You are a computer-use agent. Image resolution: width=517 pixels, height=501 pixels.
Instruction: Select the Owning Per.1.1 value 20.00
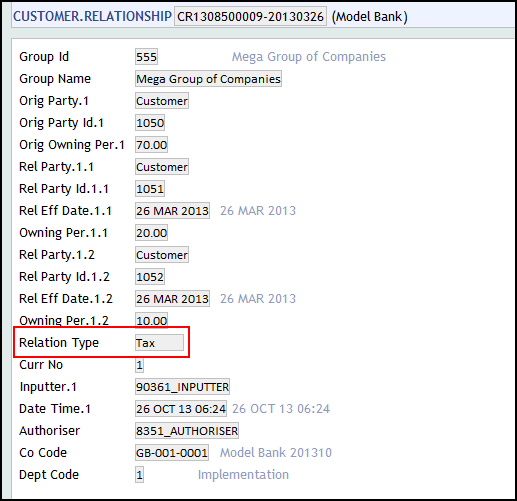[x=151, y=233]
